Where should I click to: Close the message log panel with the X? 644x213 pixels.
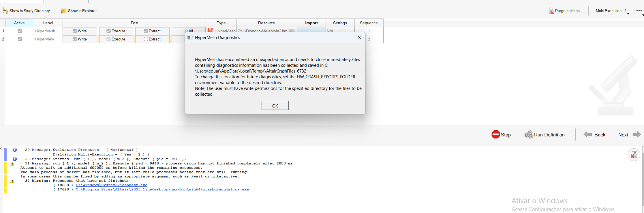(1, 149)
